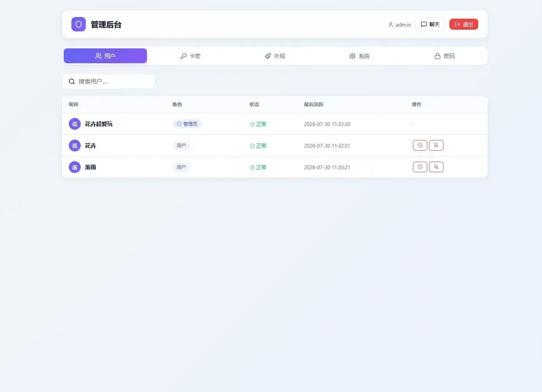Ban user 落雨 with the block icon
The image size is (542, 392).
click(420, 167)
